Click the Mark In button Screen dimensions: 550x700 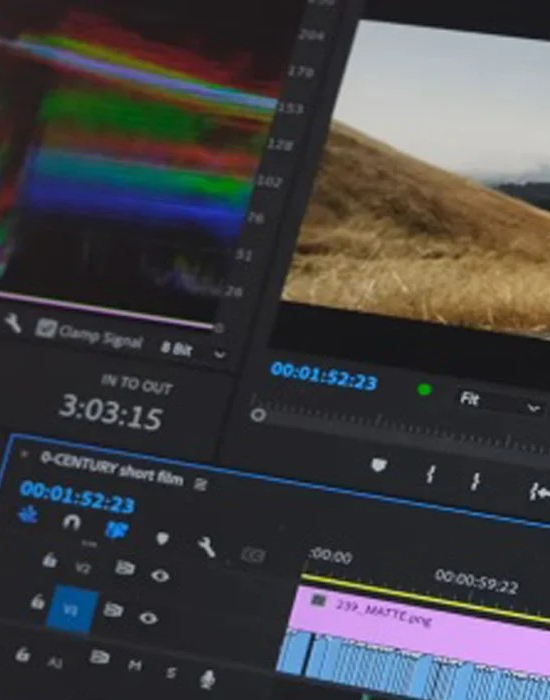430,474
